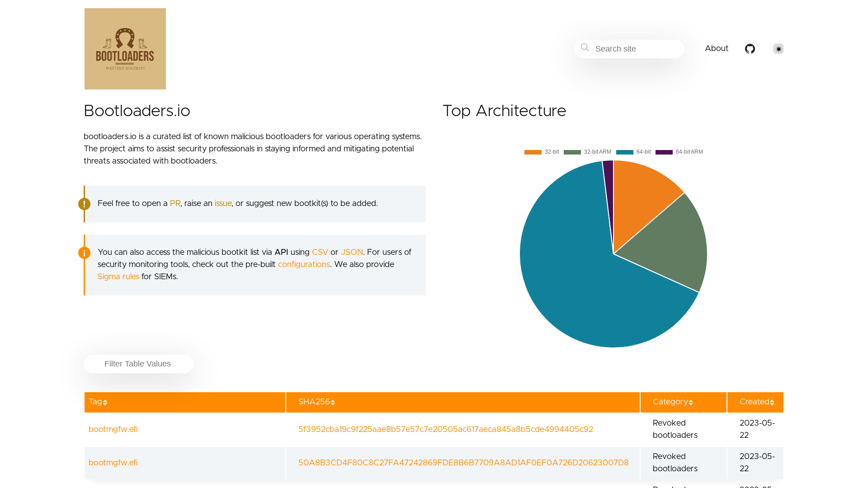Click the orange exclamation notice icon

[x=84, y=204]
